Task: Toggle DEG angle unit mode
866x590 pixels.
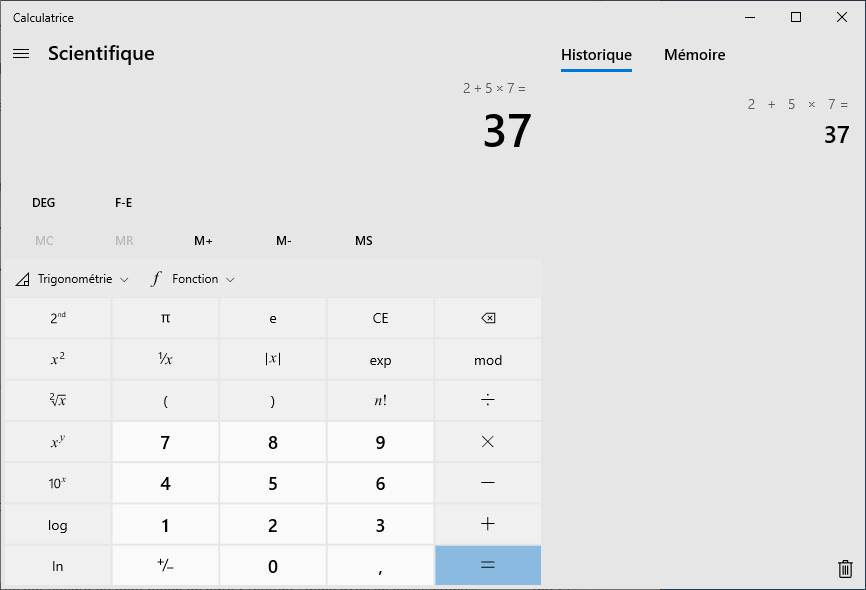Action: pos(44,203)
